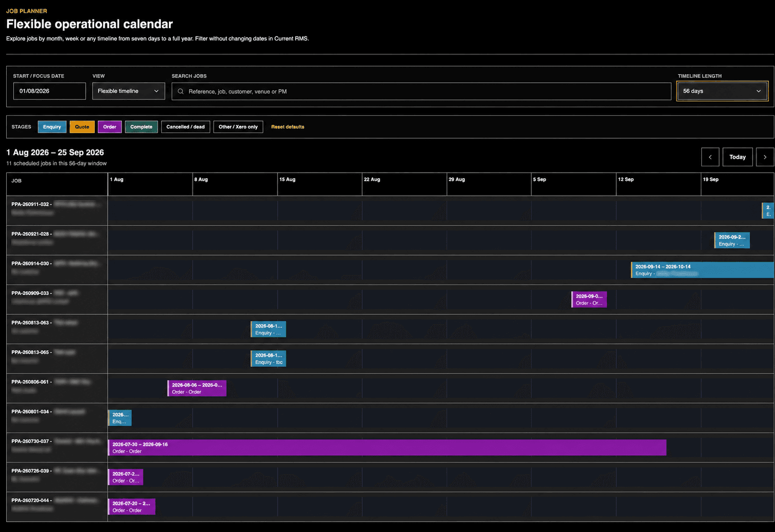Select the 19 Sep column header
This screenshot has height=532, width=775.
coord(738,184)
